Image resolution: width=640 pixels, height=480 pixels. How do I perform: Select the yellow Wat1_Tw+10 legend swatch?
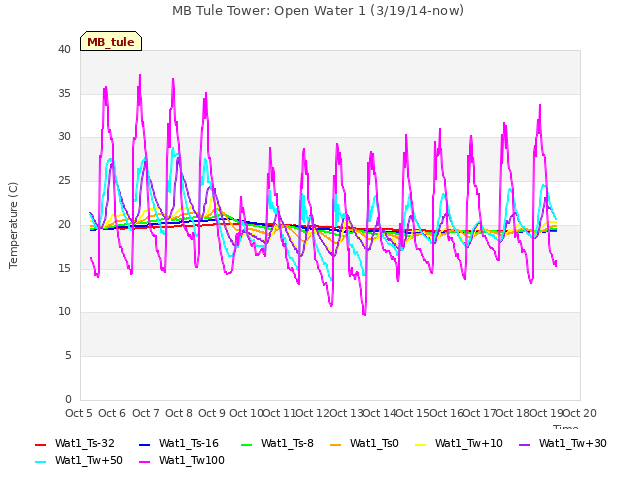[420, 444]
